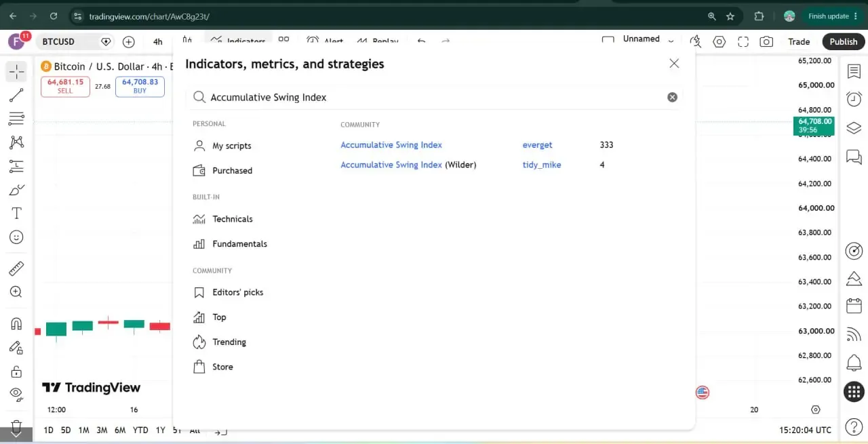This screenshot has height=444, width=868.
Task: Select the YTD date range
Action: 140,430
